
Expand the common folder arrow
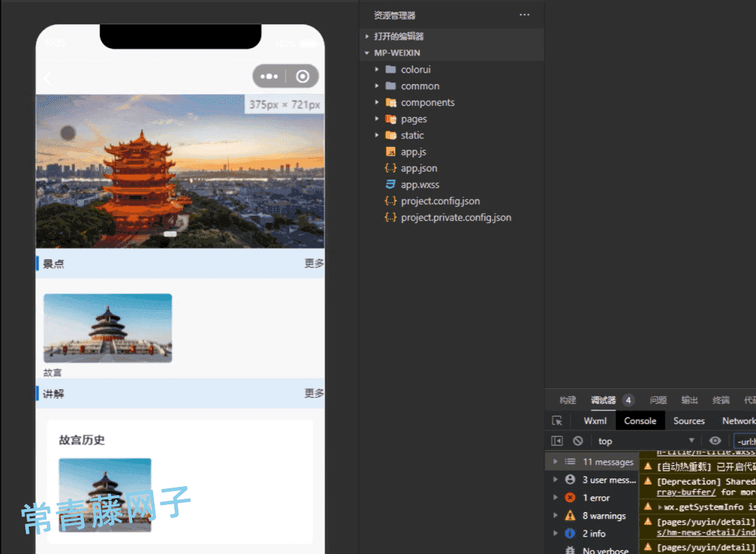(377, 86)
